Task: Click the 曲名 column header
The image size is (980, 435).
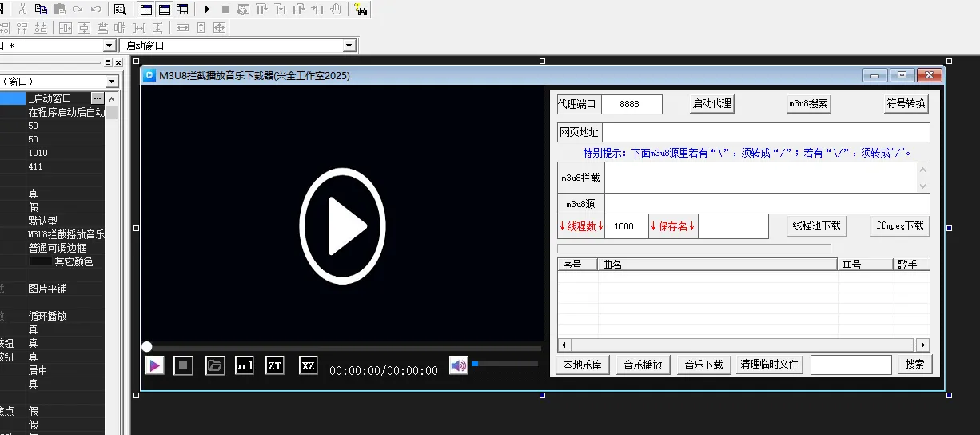Action: pyautogui.click(x=716, y=265)
